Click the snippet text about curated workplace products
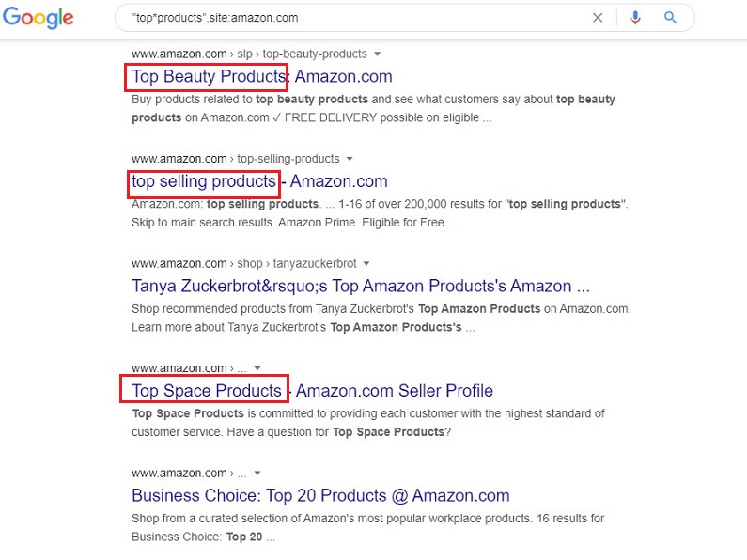This screenshot has height=560, width=747. pyautogui.click(x=367, y=528)
